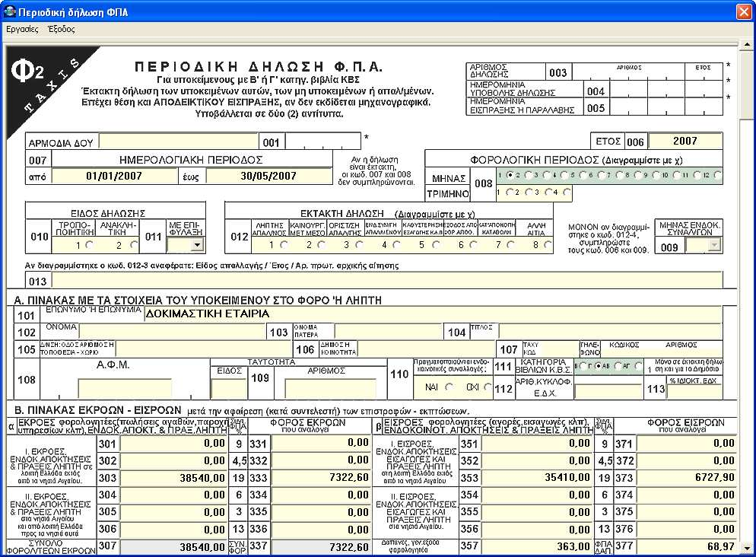This screenshot has width=756, height=557.
Task: Select quarter 1 in ΤΡΙΜΗΝΟ row
Action: click(509, 193)
